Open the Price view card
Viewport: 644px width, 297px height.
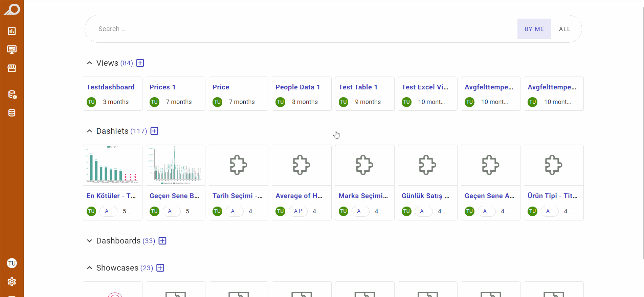coord(239,93)
